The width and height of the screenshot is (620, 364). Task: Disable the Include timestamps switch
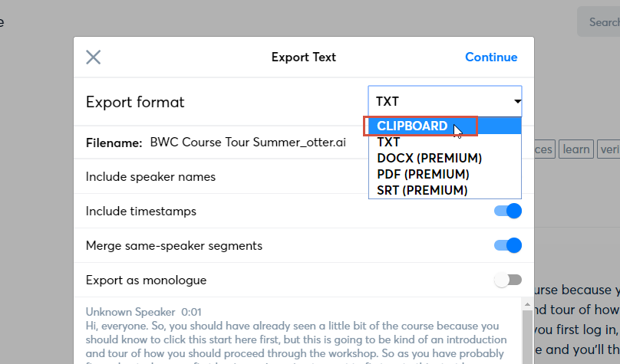[x=507, y=211]
